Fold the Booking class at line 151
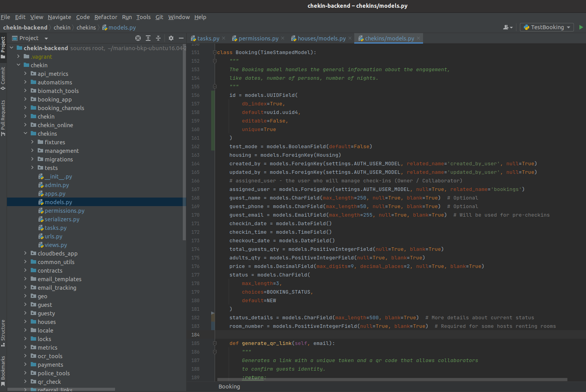Viewport: 586px width, 392px height. tap(215, 52)
